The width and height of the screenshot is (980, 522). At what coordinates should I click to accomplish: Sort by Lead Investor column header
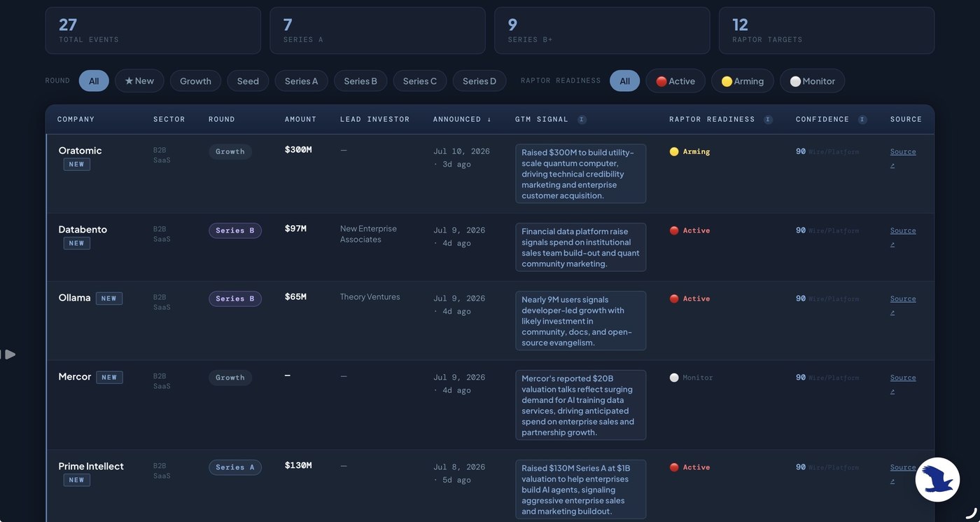[x=375, y=120]
